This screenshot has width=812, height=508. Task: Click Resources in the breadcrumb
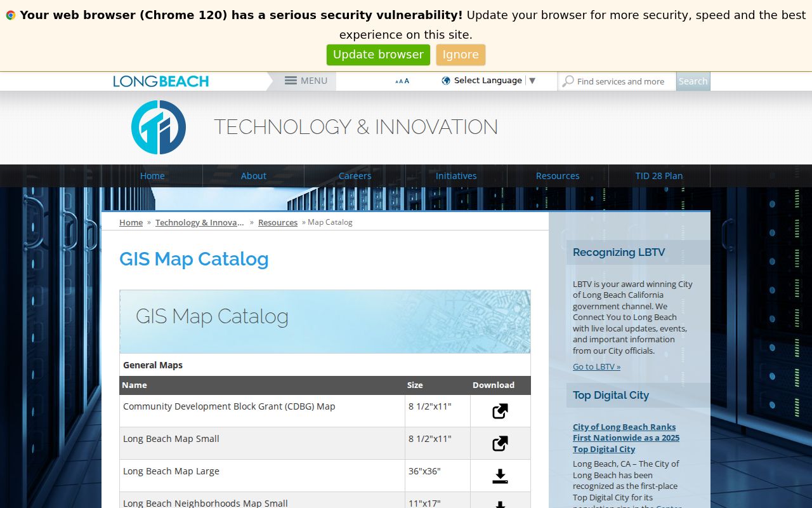pos(278,222)
